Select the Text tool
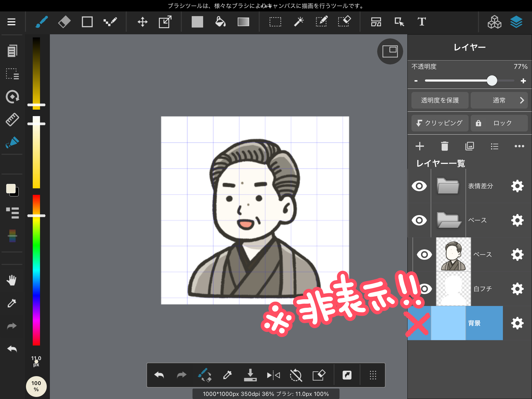The height and width of the screenshot is (399, 532). click(421, 22)
